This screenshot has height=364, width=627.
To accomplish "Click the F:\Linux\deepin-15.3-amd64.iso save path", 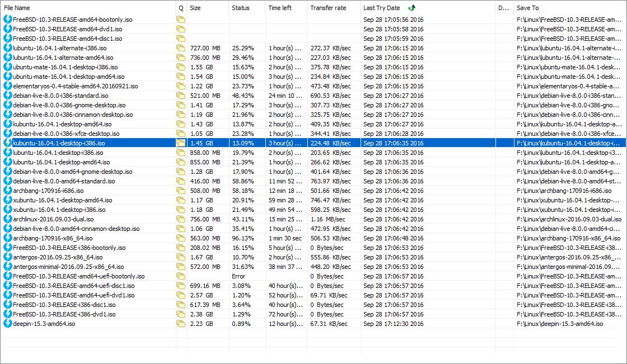I will [x=560, y=324].
